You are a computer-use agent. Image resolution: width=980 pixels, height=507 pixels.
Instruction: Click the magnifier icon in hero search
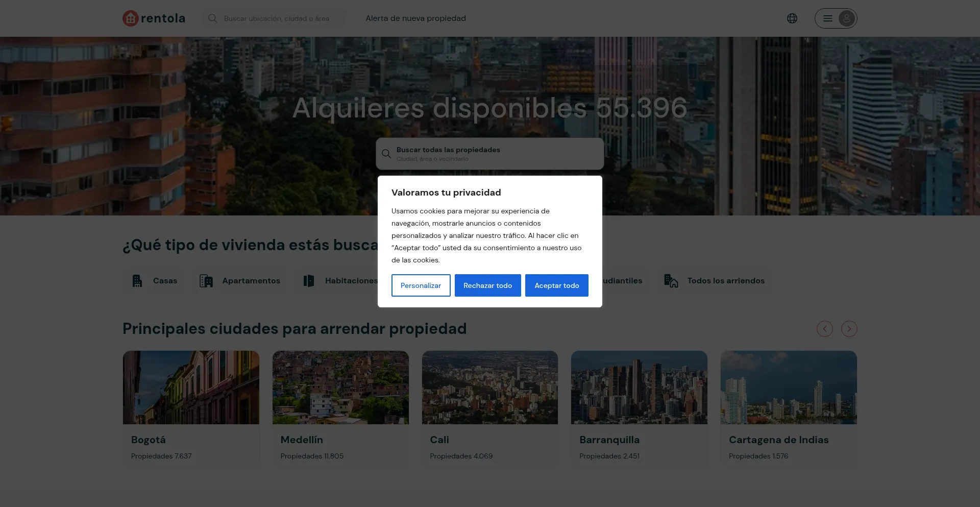[386, 154]
